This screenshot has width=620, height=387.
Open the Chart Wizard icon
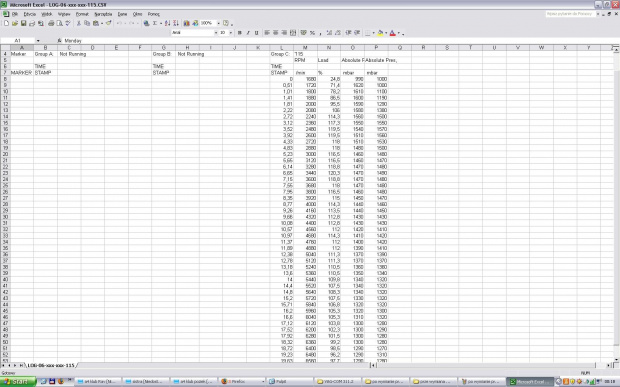(187, 23)
